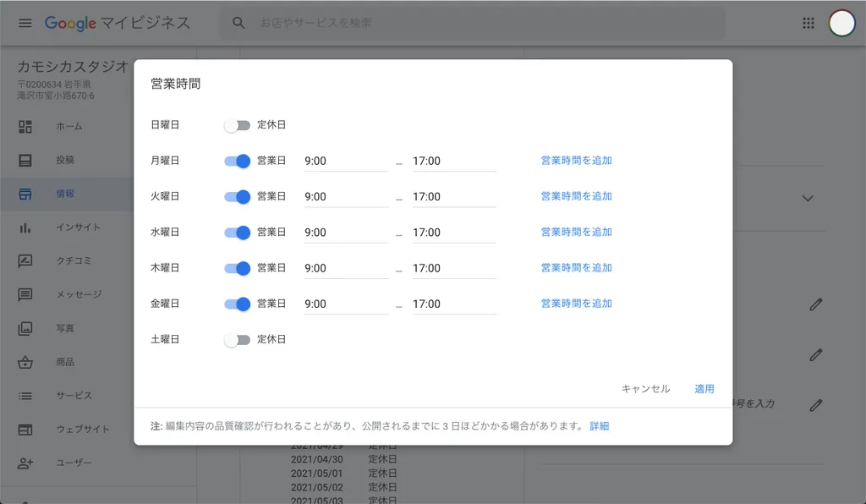Go to メッセージ in sidebar

[79, 295]
